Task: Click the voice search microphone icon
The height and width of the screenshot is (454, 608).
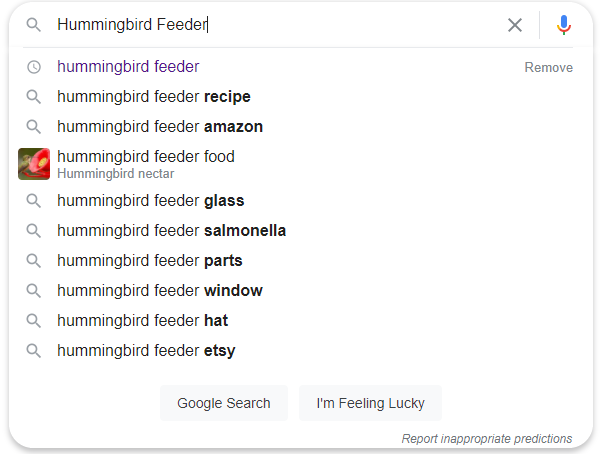Action: coord(564,25)
